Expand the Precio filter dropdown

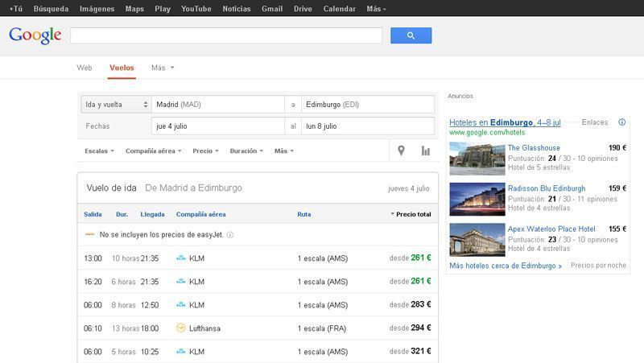tap(205, 151)
